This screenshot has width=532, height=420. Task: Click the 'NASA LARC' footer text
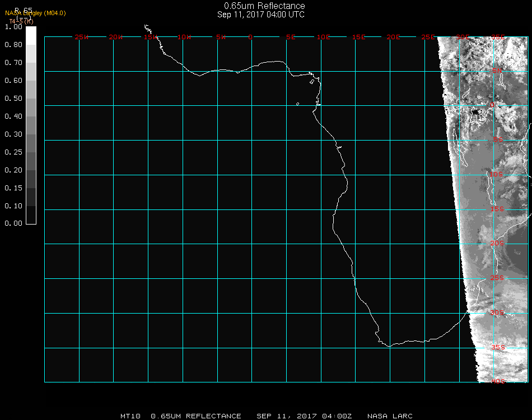[390, 416]
